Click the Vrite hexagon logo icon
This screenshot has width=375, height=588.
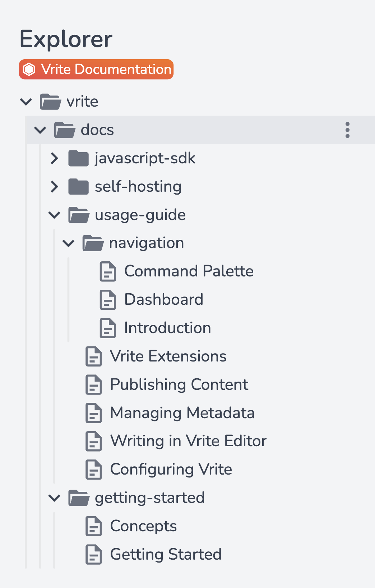click(x=29, y=69)
